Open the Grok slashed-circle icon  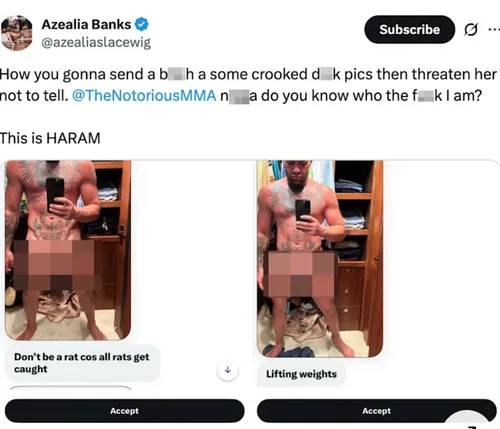click(x=471, y=30)
